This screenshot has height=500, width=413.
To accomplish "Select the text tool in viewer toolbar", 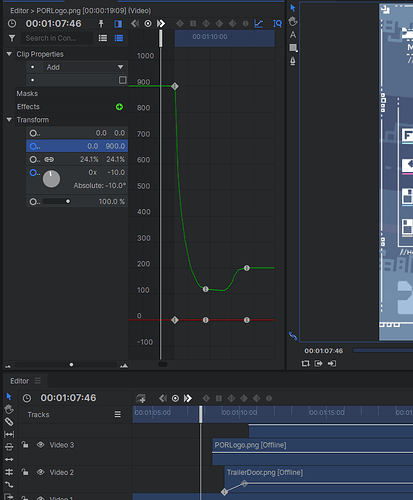I will pyautogui.click(x=293, y=35).
